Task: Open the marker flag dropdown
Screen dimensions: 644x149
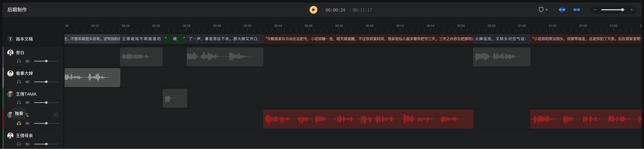Action: pos(543,10)
